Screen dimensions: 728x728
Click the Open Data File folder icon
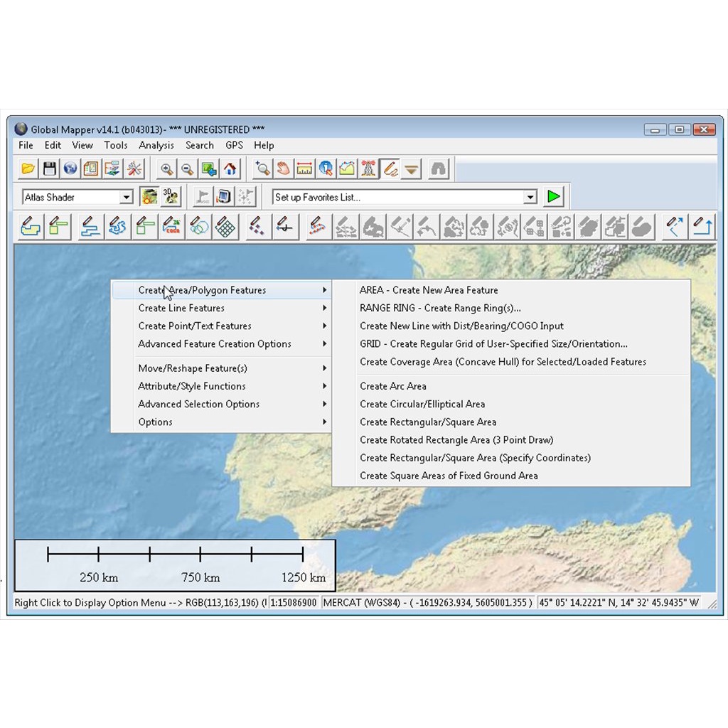pos(28,168)
